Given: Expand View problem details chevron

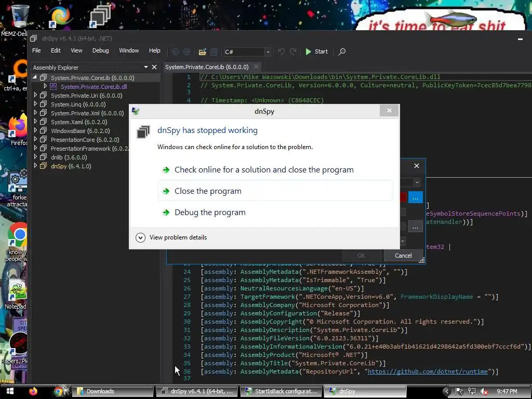Looking at the screenshot, I should [x=140, y=237].
